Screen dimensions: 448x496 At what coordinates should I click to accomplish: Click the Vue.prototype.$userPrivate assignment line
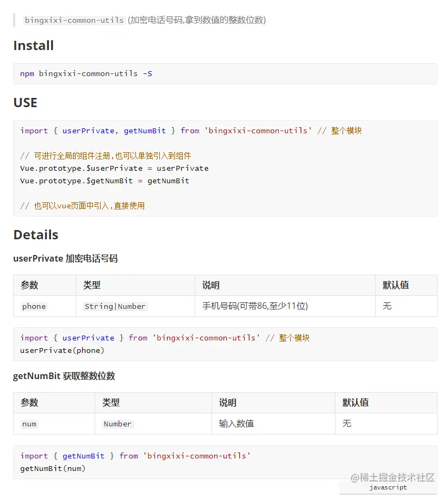[114, 168]
